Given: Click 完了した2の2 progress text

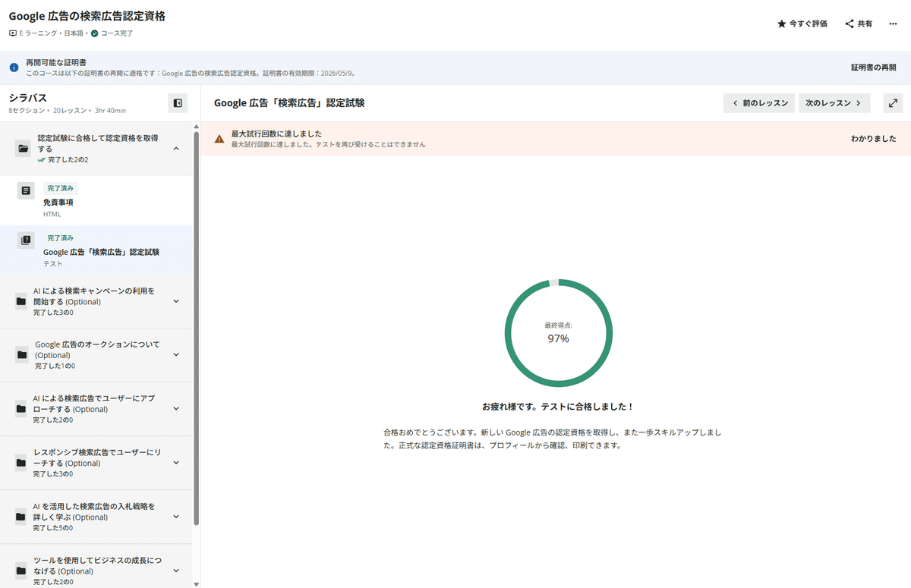Looking at the screenshot, I should pos(68,160).
